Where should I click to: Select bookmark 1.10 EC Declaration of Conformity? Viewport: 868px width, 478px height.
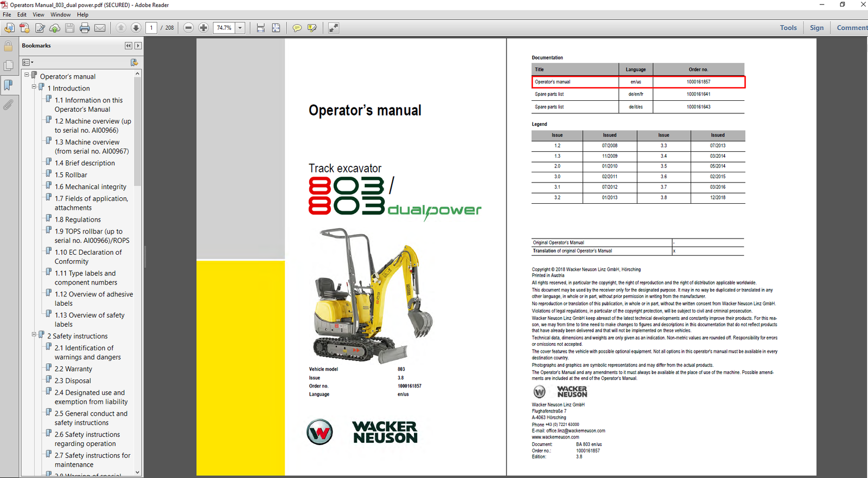[88, 257]
